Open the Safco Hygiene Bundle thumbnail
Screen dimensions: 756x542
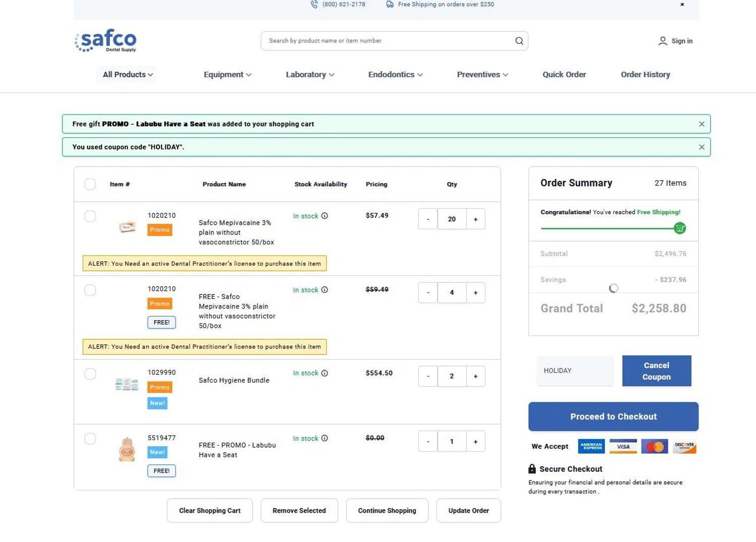coord(127,385)
